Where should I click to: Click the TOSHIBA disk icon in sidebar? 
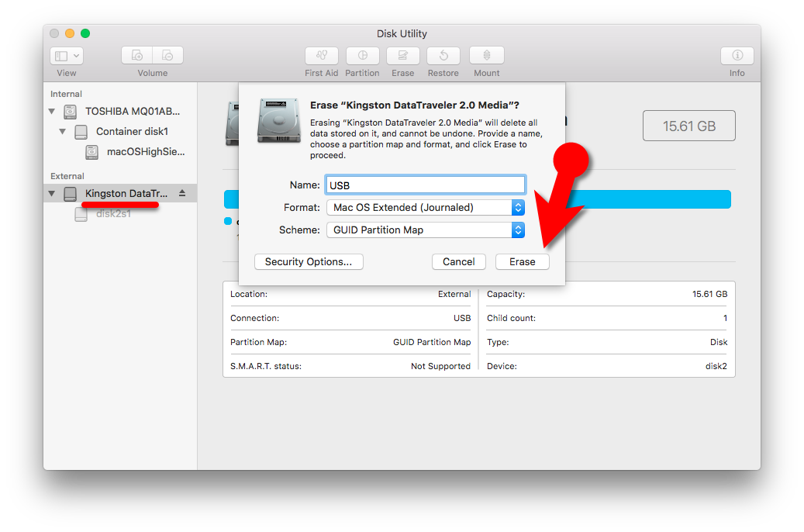point(71,112)
